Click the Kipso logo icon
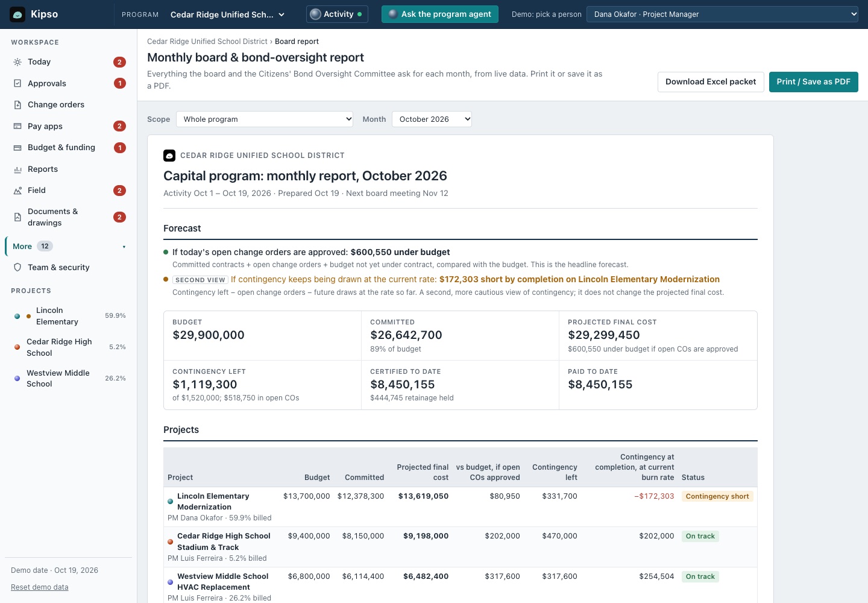868x603 pixels. [x=17, y=14]
